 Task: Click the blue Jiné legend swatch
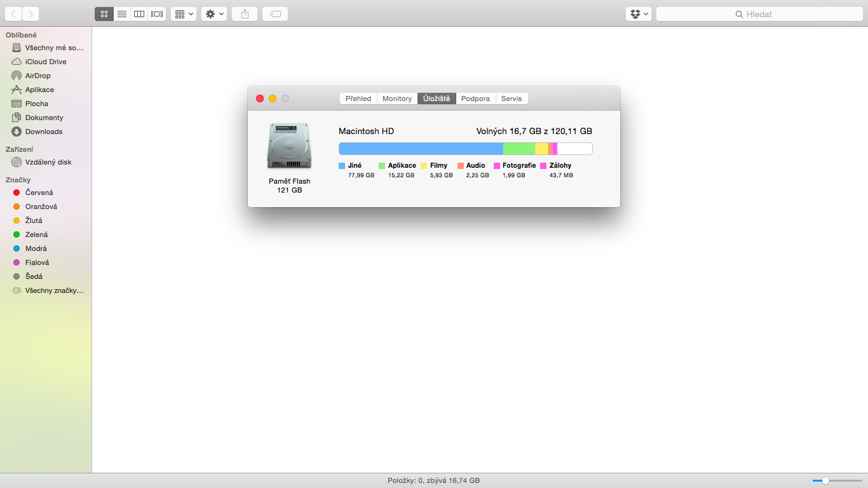coord(342,166)
